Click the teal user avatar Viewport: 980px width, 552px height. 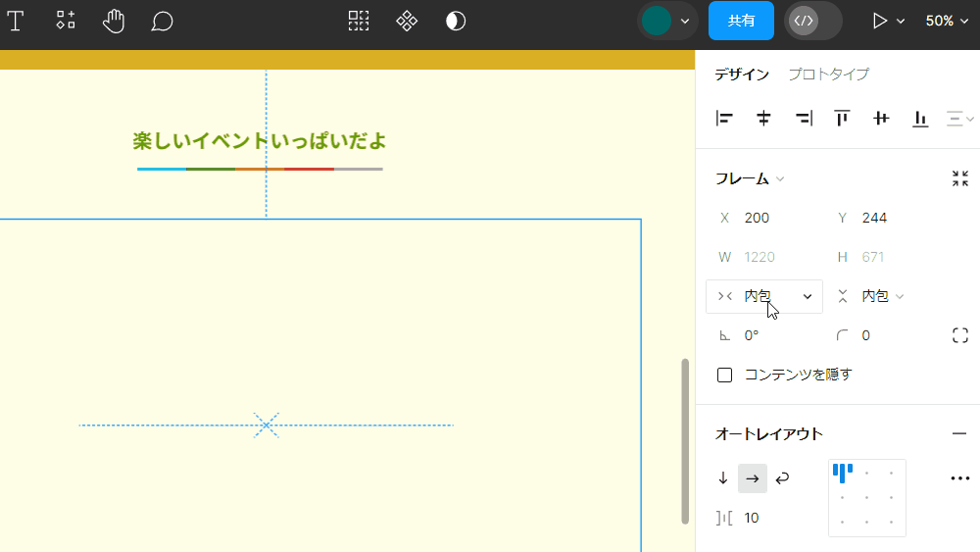[x=657, y=21]
